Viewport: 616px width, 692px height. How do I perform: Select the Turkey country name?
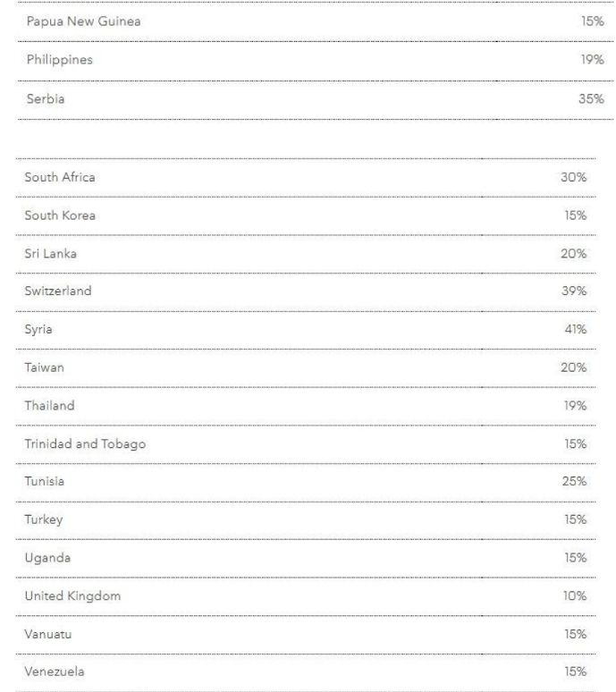pos(43,519)
